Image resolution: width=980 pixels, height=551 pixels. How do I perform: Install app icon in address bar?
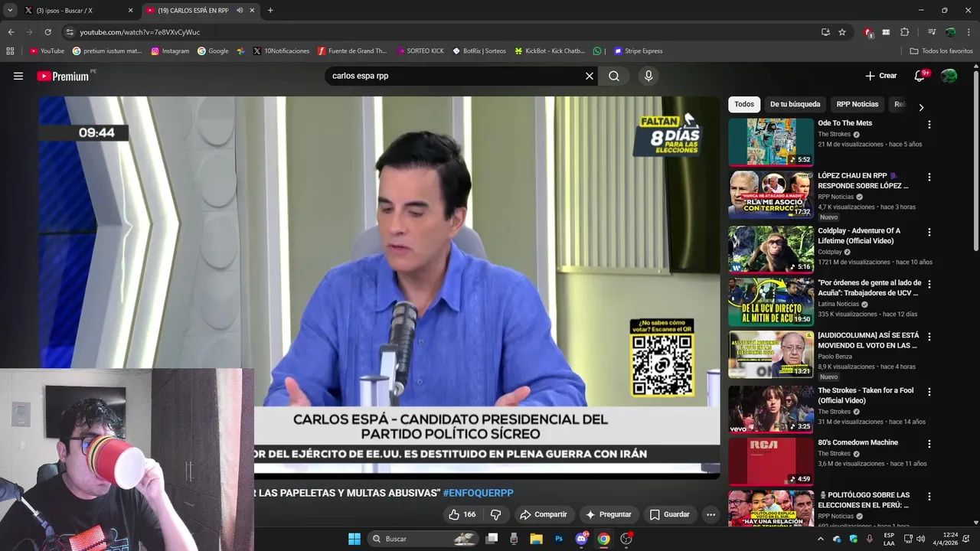[825, 32]
